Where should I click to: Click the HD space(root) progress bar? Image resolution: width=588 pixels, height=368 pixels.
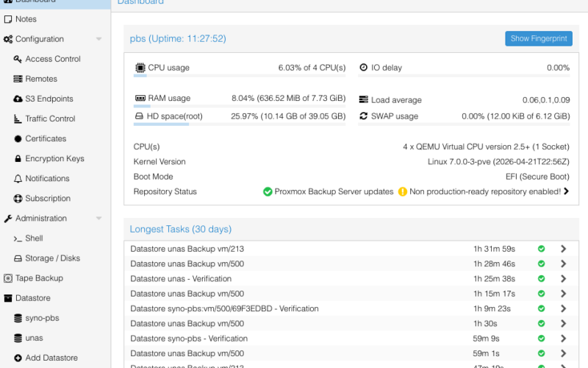pyautogui.click(x=240, y=124)
